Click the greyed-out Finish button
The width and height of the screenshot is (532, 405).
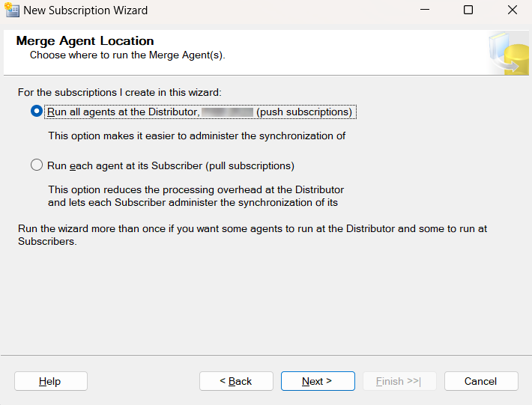coord(399,381)
